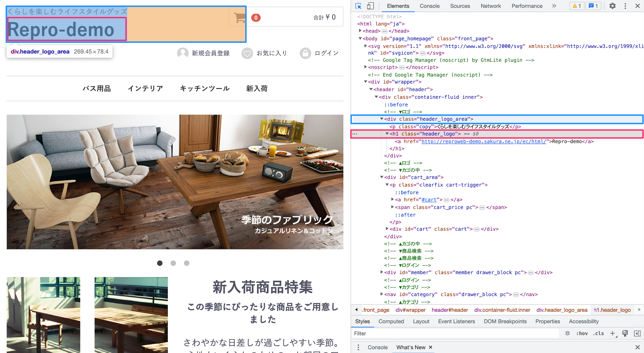Open the DevTools three-dot customize menu
Screen dimensions: 644x353
[x=625, y=6]
